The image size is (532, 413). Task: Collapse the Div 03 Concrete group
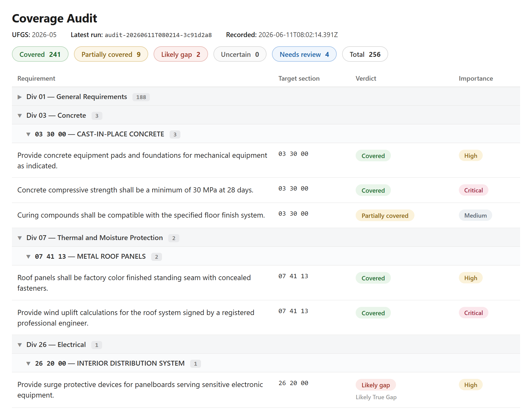tap(20, 116)
